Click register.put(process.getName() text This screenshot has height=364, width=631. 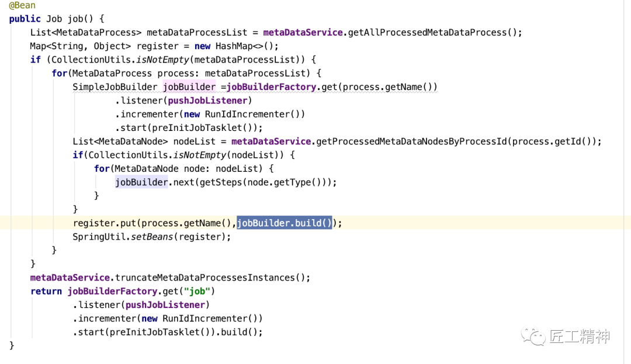click(152, 223)
